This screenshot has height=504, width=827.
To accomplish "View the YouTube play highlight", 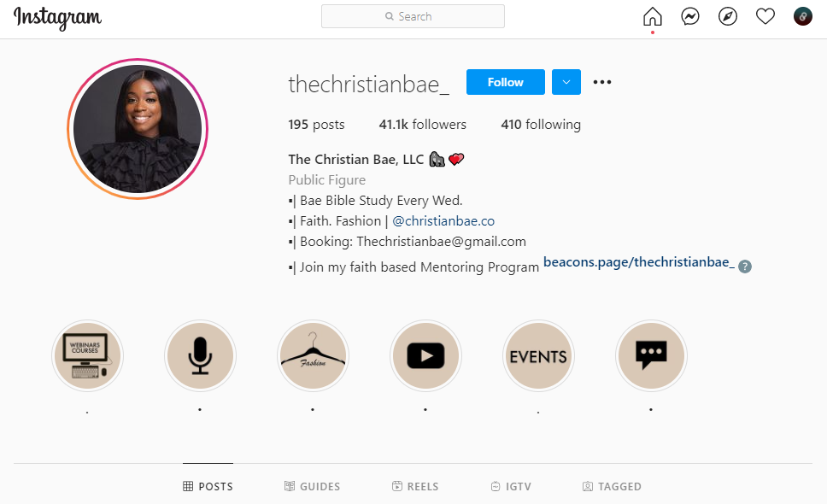I will pyautogui.click(x=425, y=356).
